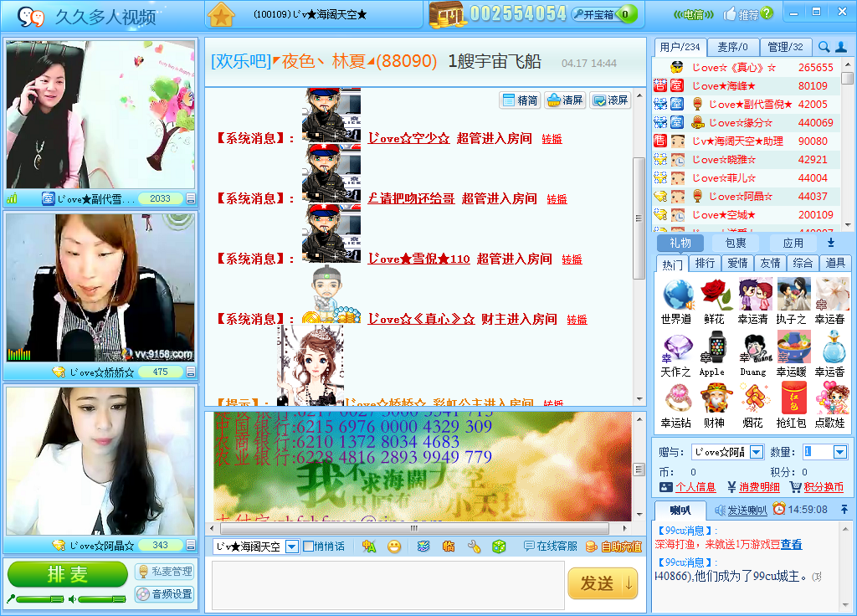Enable the 悄悄话 whisper checkbox
The height and width of the screenshot is (616, 857).
[x=309, y=547]
